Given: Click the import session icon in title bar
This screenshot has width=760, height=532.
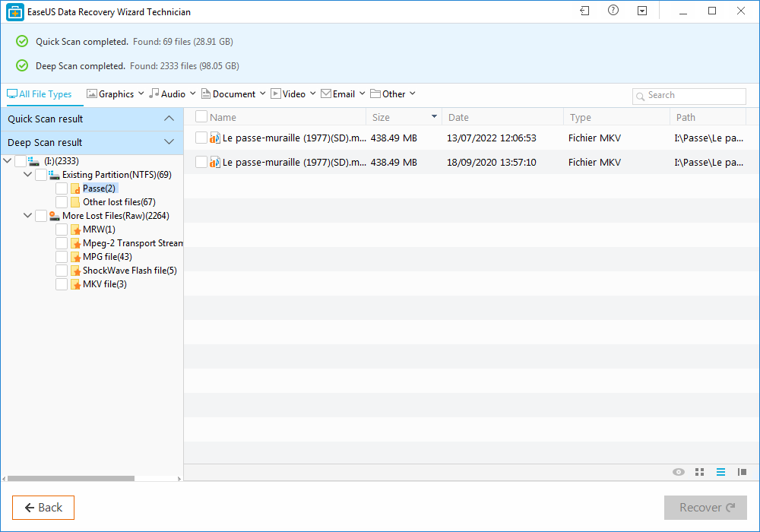Looking at the screenshot, I should (x=584, y=11).
